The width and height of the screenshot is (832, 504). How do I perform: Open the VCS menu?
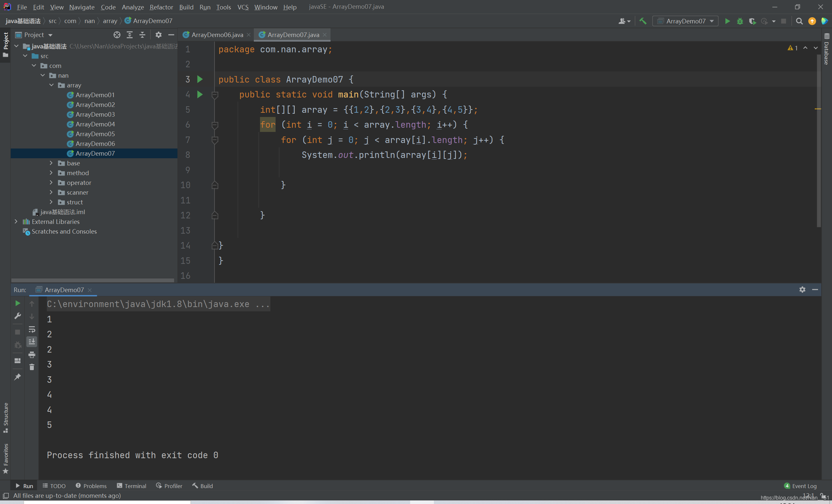click(x=243, y=7)
